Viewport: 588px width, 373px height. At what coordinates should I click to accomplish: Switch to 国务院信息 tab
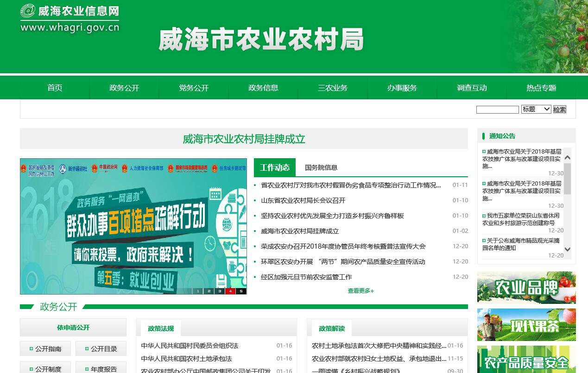point(321,167)
